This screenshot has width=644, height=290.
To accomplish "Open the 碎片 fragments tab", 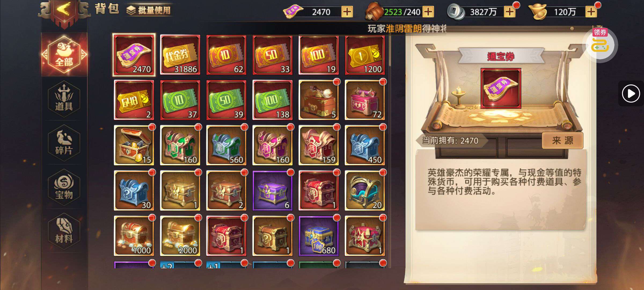I will 64,143.
